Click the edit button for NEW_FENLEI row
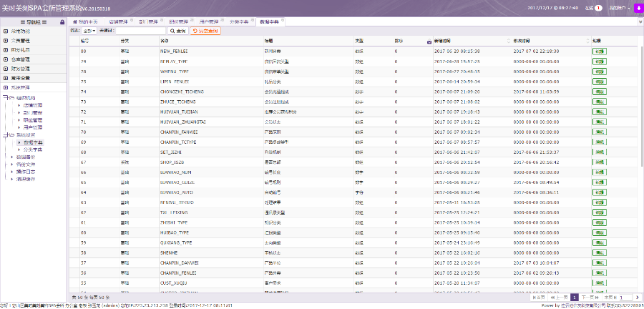Image resolution: width=644 pixels, height=309 pixels. coord(599,51)
